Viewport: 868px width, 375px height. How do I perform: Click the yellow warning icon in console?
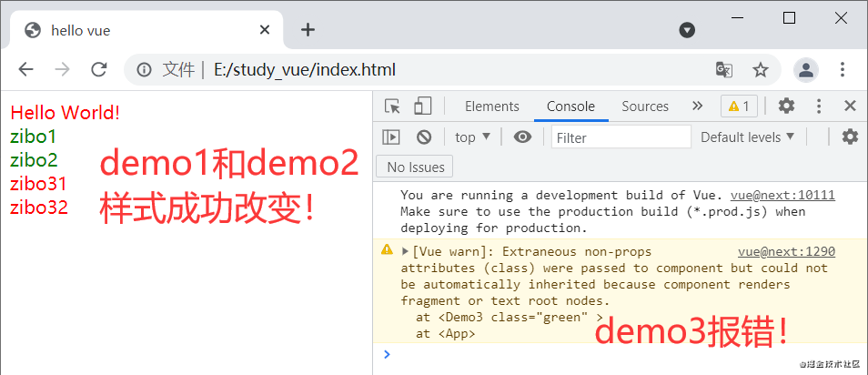(x=387, y=250)
